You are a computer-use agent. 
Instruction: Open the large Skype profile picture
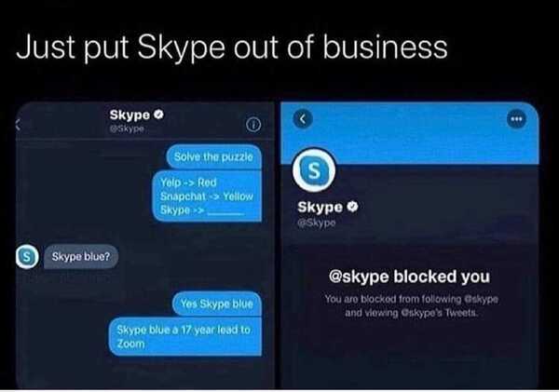pyautogui.click(x=314, y=170)
